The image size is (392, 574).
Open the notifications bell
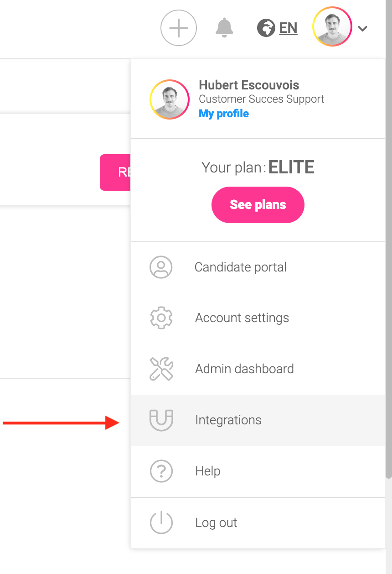[x=224, y=28]
